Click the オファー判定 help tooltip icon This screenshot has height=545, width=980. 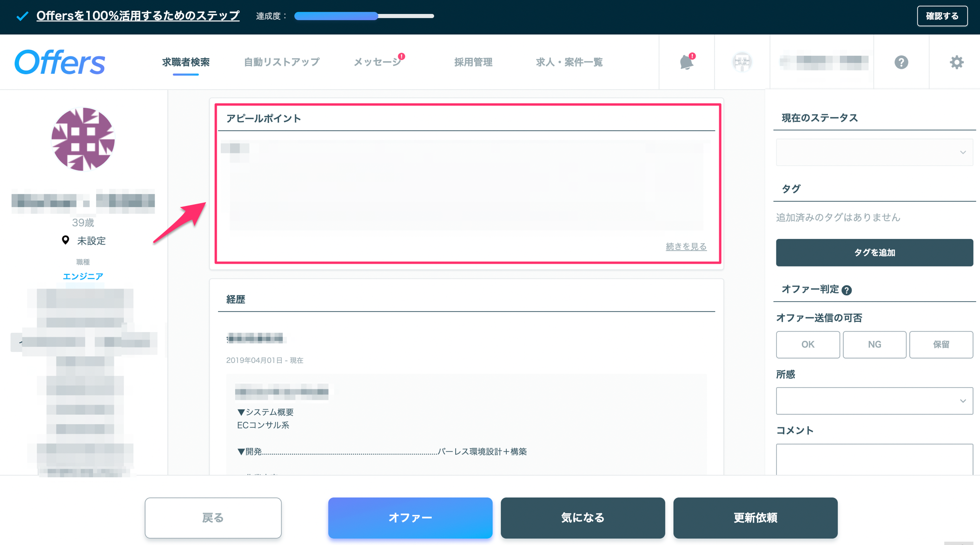(x=847, y=290)
